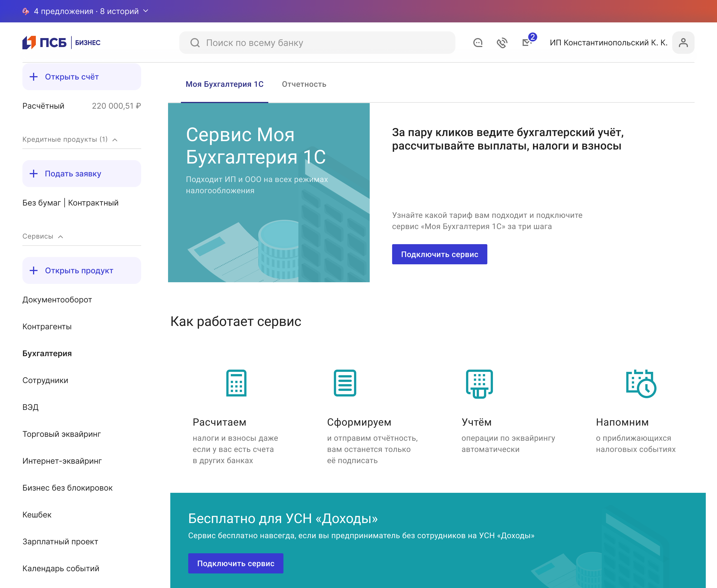Open the chat support icon in header

click(478, 43)
